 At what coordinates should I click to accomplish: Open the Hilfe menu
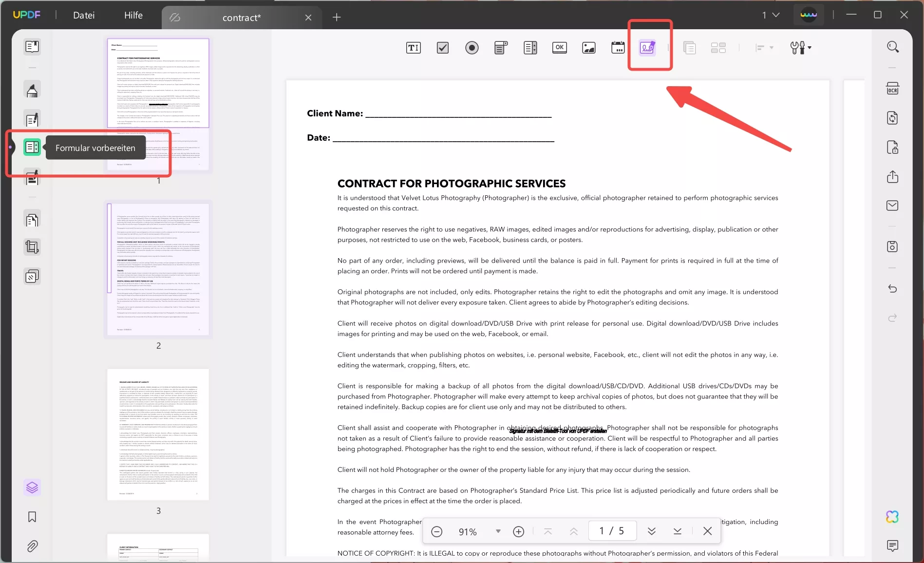pyautogui.click(x=133, y=15)
